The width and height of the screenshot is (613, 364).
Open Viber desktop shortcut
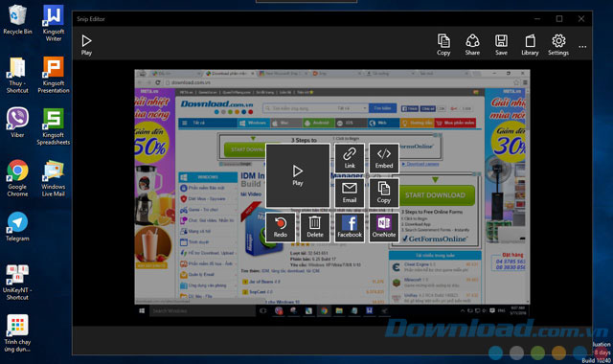[17, 123]
